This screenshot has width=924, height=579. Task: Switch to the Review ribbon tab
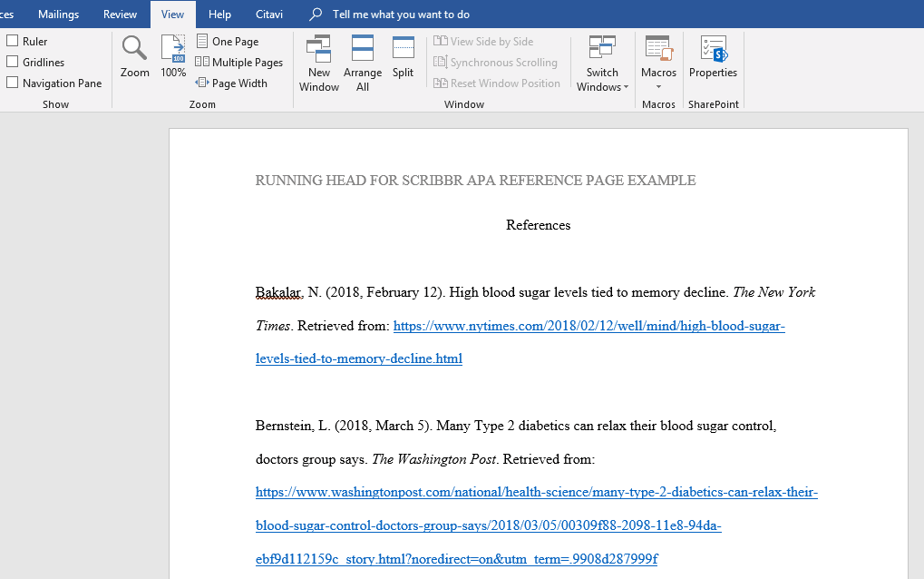coord(119,14)
